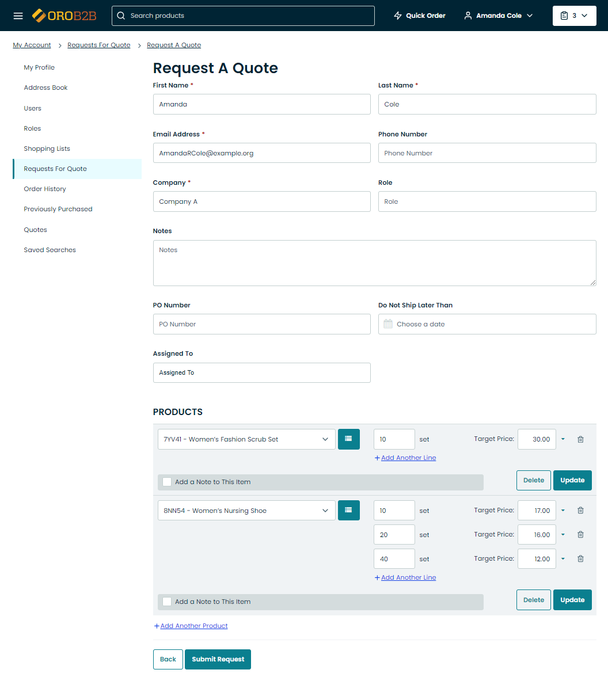The width and height of the screenshot is (608, 700).
Task: Click the Quick Order lightning icon
Action: coord(398,16)
